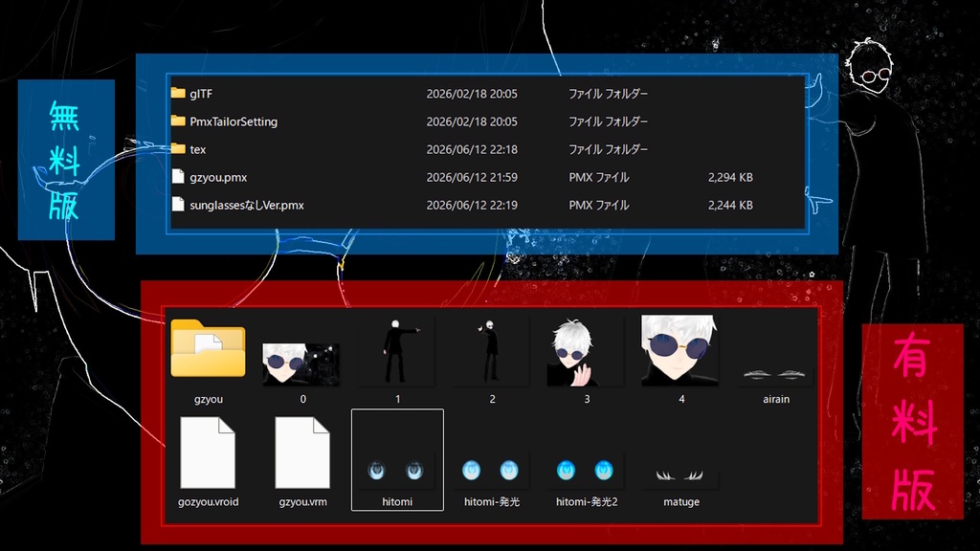Click the date 2026/06/12 22:19
The height and width of the screenshot is (551, 980).
pyautogui.click(x=472, y=205)
